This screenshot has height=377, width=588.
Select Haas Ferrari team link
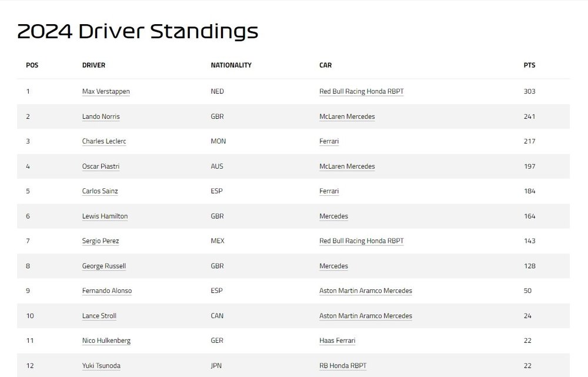click(x=337, y=341)
